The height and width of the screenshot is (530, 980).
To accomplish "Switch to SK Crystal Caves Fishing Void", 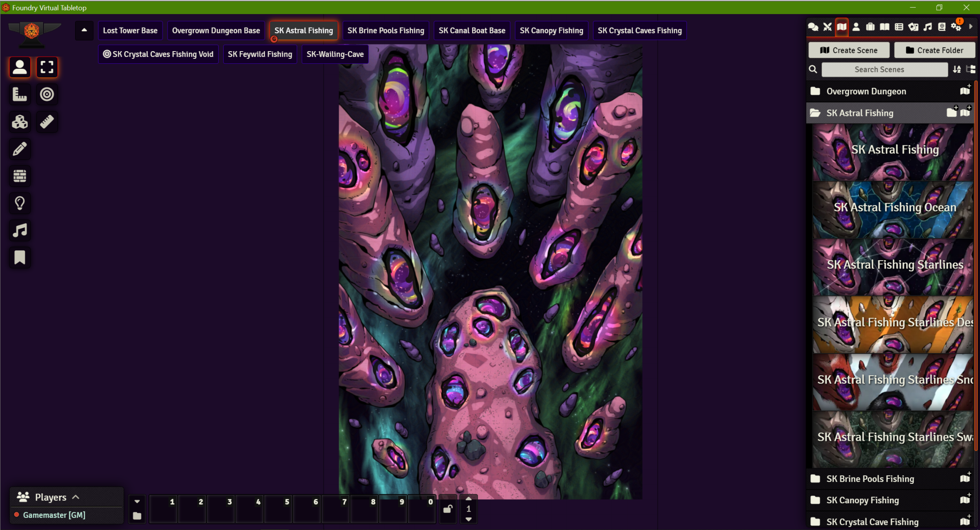I will (x=158, y=54).
